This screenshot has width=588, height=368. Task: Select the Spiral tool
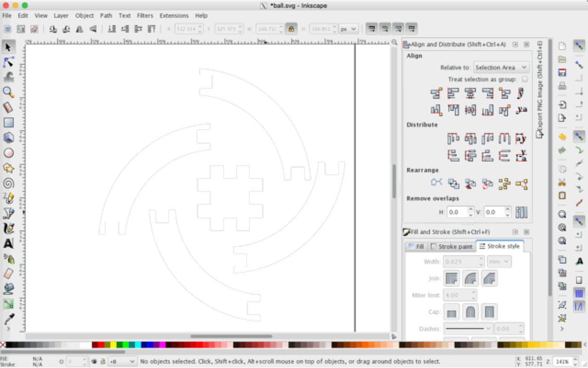click(8, 183)
